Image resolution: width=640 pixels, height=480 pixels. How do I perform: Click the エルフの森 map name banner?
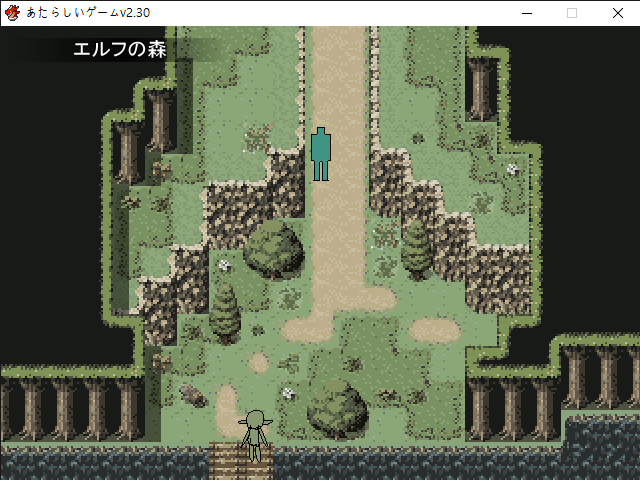pyautogui.click(x=120, y=50)
